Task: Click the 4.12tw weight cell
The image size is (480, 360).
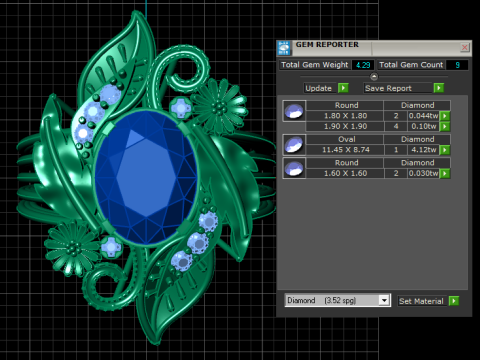Action: [x=423, y=150]
